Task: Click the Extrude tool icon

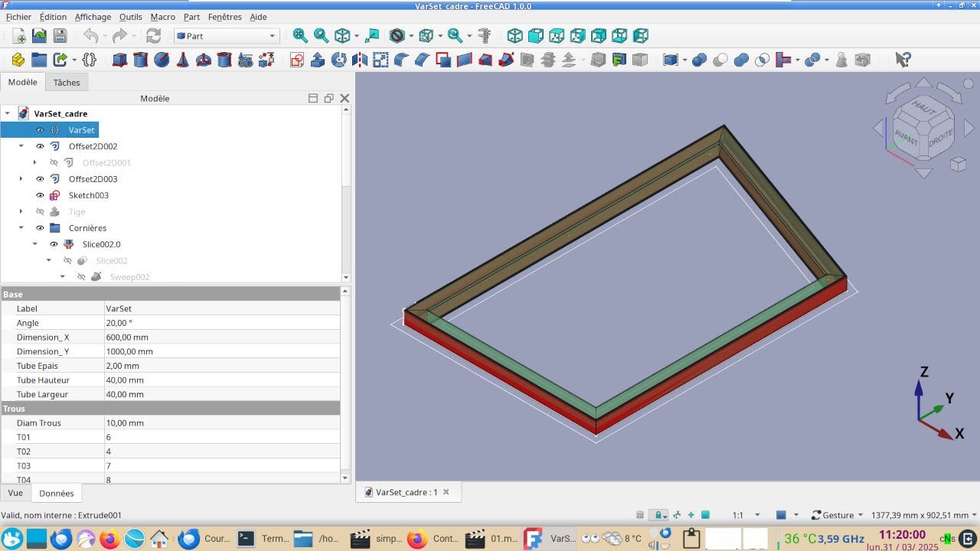Action: point(318,60)
